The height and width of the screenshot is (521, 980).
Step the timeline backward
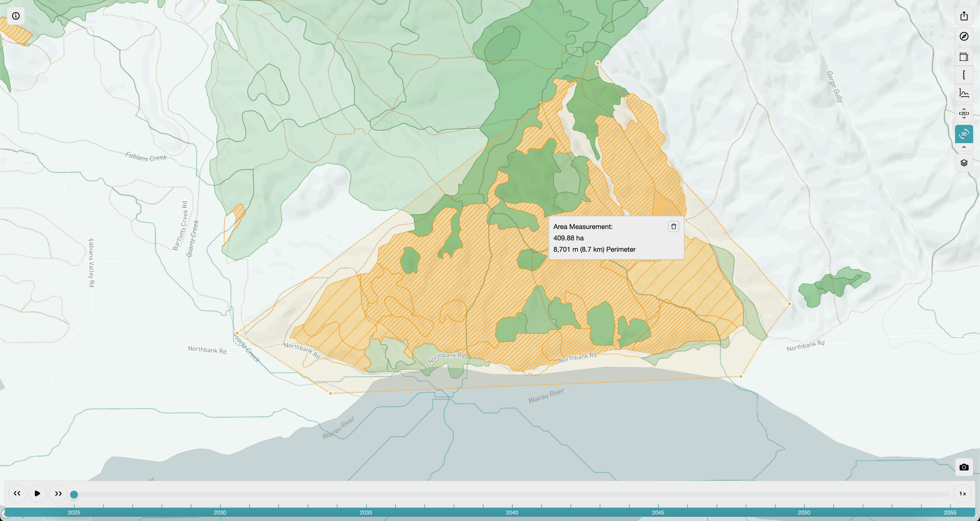click(17, 493)
